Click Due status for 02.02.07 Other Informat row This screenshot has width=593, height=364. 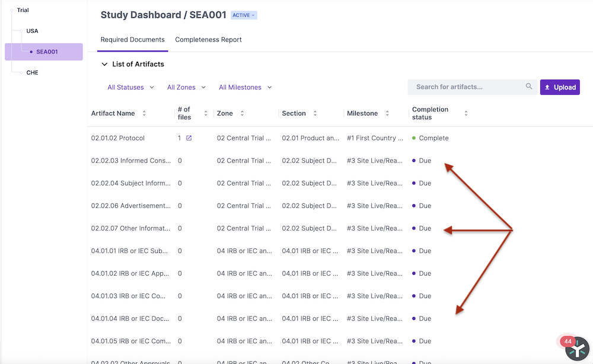(422, 228)
